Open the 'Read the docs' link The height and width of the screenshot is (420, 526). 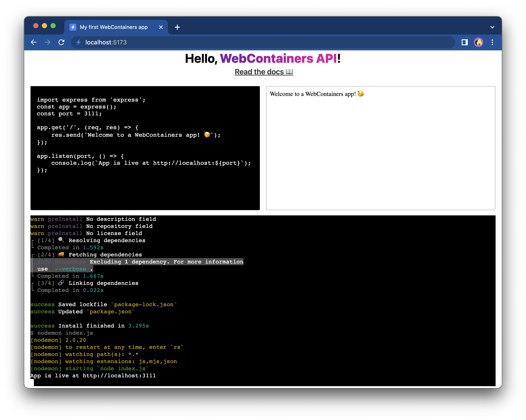click(x=263, y=72)
